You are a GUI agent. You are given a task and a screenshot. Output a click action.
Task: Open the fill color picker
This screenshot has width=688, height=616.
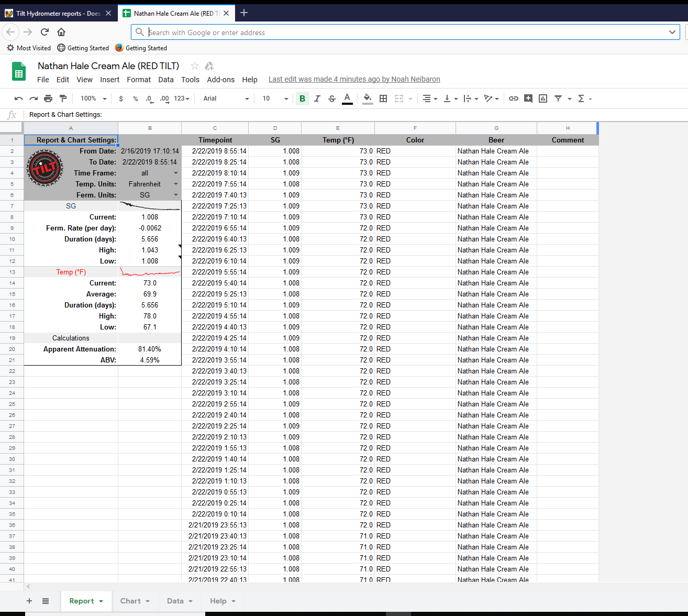pyautogui.click(x=368, y=98)
